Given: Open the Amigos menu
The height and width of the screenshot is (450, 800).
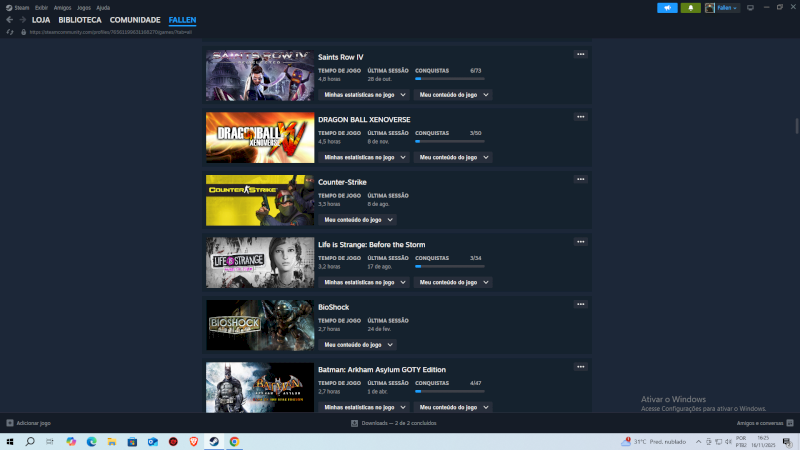Looking at the screenshot, I should coord(62,8).
